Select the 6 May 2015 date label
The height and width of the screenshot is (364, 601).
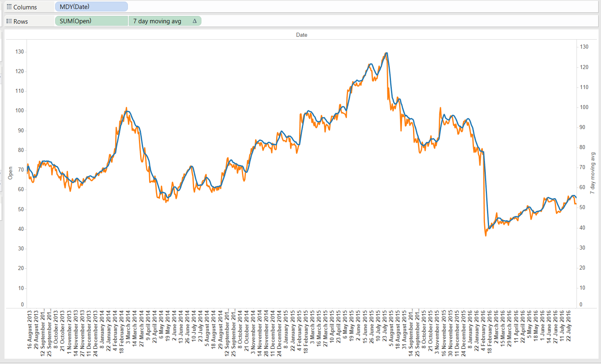pyautogui.click(x=345, y=325)
